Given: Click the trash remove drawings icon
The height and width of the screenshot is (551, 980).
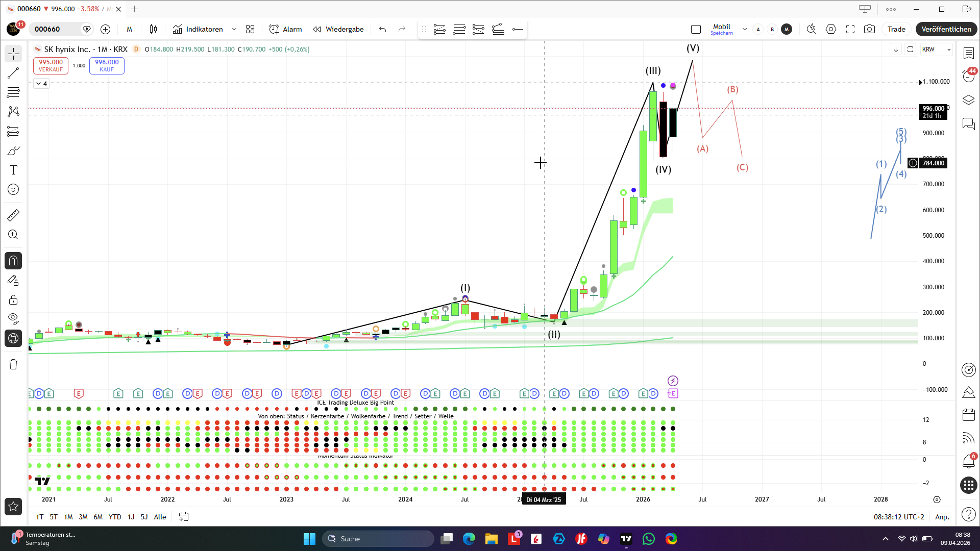Looking at the screenshot, I should tap(13, 364).
